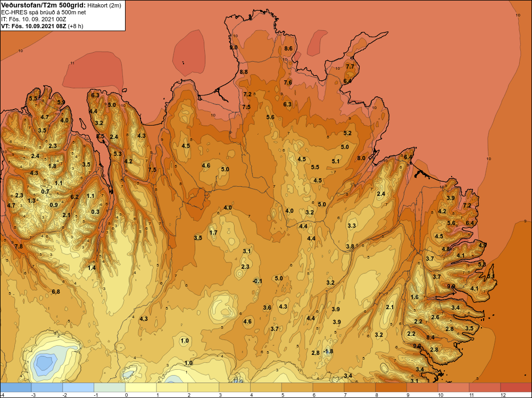
Task: Select the legend swatch between 7 and 8
Action: (360, 387)
